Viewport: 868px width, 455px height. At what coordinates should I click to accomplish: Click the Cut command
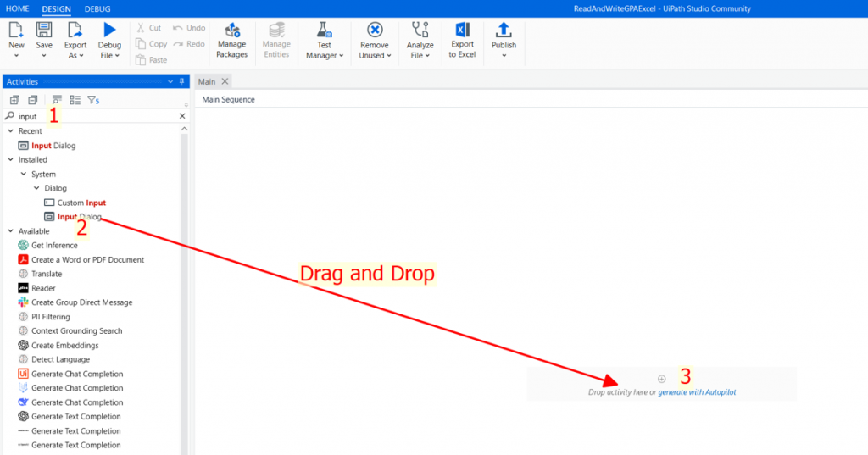[x=149, y=28]
